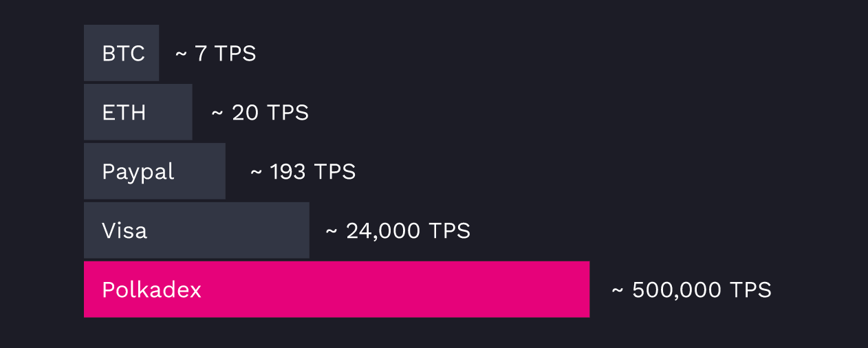Click the Polkadex text label

tap(151, 290)
